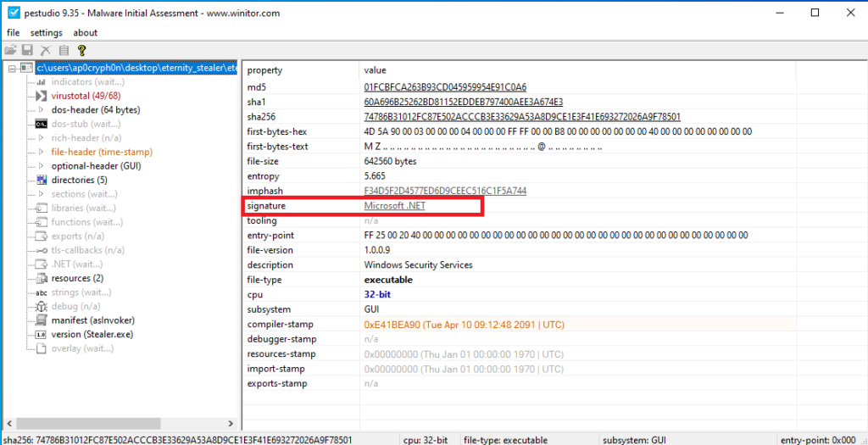The image size is (868, 445).
Task: Click the version 1.0 icon in tree
Action: tap(41, 334)
